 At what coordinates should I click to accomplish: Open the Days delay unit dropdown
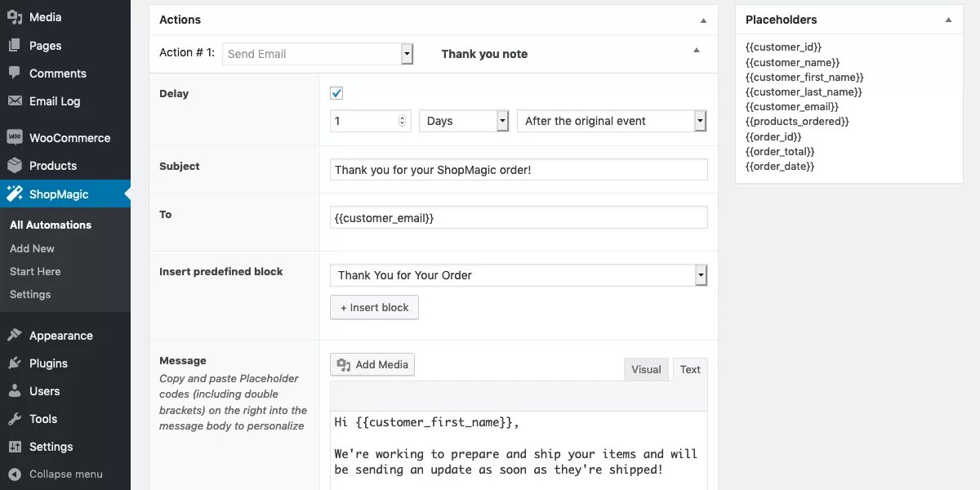click(x=464, y=121)
